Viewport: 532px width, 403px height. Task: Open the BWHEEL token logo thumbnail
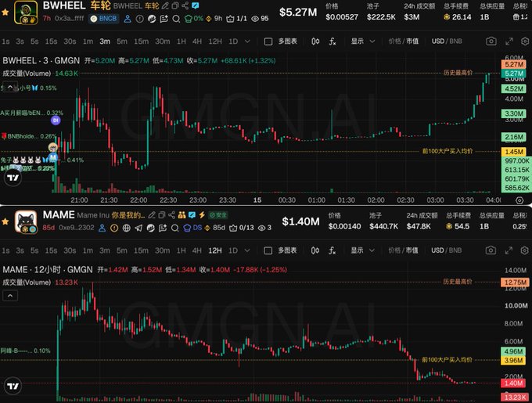coord(26,13)
